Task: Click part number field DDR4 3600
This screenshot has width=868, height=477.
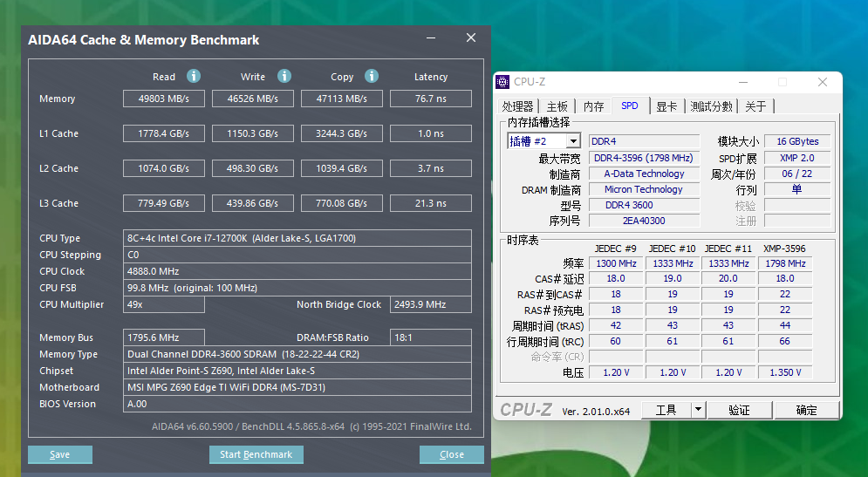Action: (644, 205)
